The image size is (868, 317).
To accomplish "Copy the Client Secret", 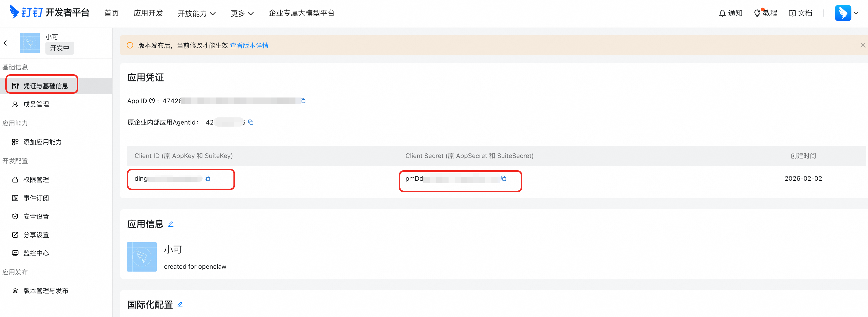I will click(x=503, y=178).
